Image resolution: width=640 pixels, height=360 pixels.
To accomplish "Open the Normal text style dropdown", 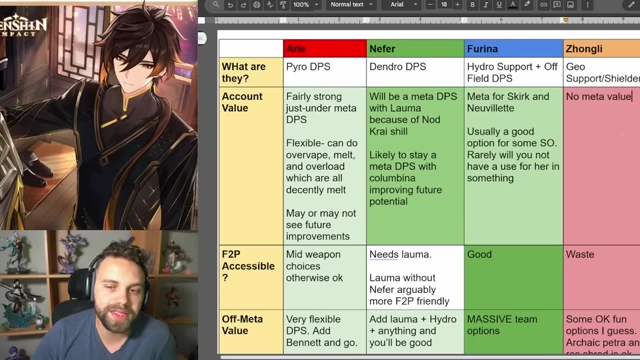I will click(351, 4).
